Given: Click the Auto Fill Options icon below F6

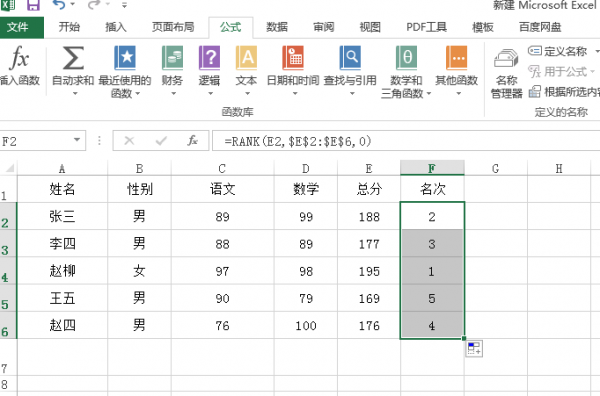Looking at the screenshot, I should pos(474,349).
